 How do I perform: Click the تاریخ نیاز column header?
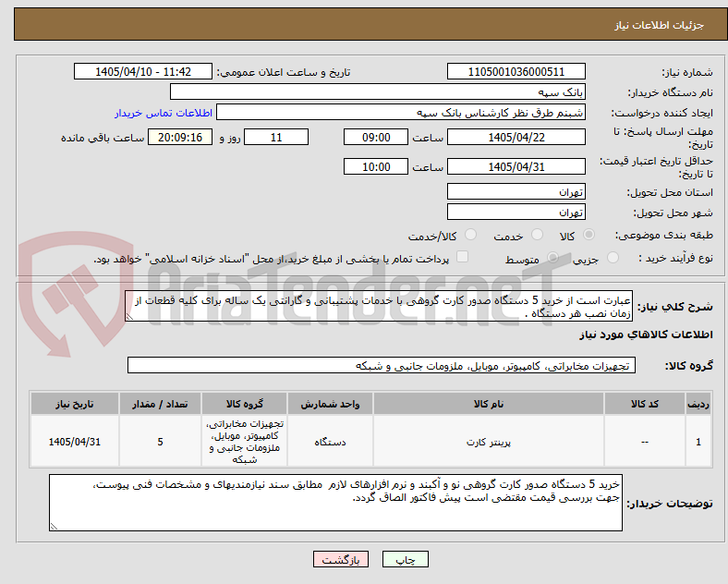(74, 404)
